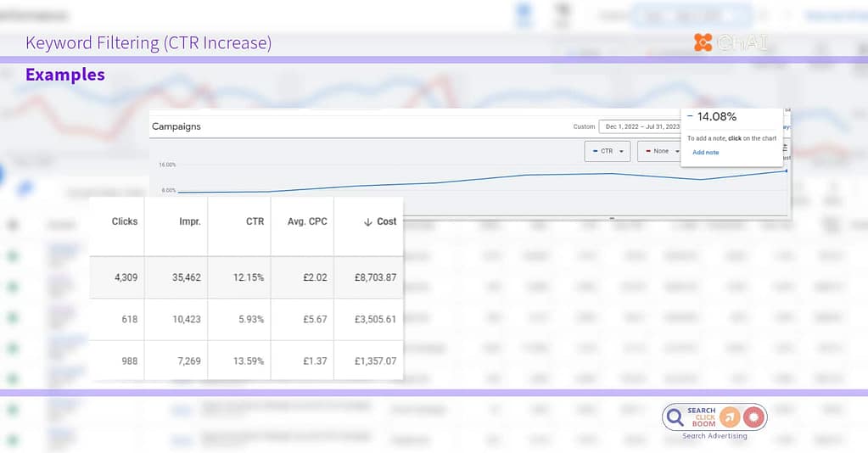Click the Avg. CPC column header
This screenshot has width=868, height=453.
coord(307,221)
